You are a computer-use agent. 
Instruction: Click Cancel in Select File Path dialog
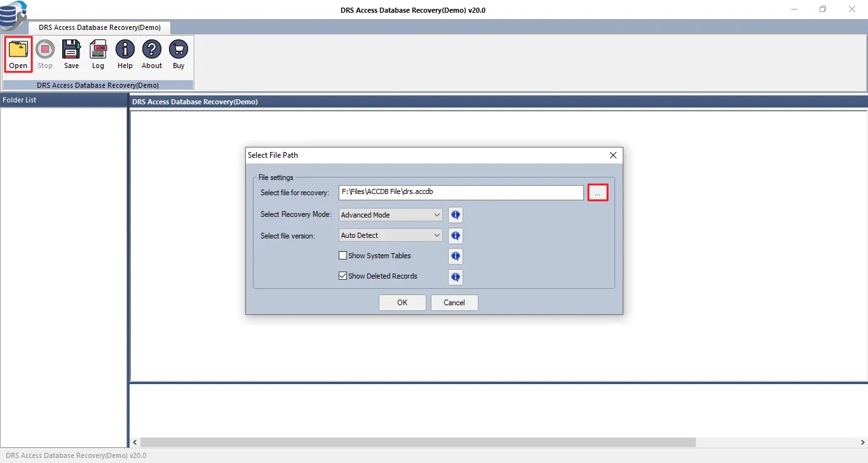pyautogui.click(x=454, y=303)
